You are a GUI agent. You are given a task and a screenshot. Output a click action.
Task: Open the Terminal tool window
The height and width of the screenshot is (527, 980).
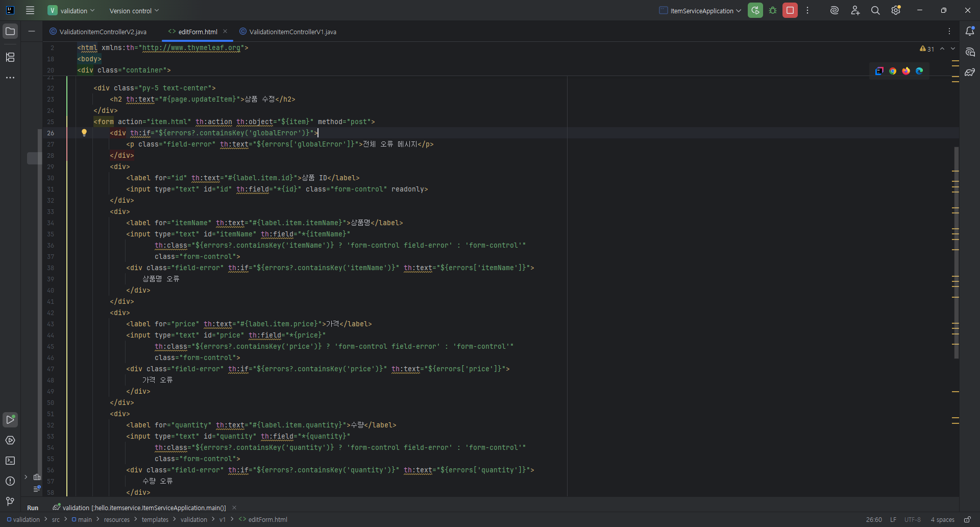click(10, 461)
